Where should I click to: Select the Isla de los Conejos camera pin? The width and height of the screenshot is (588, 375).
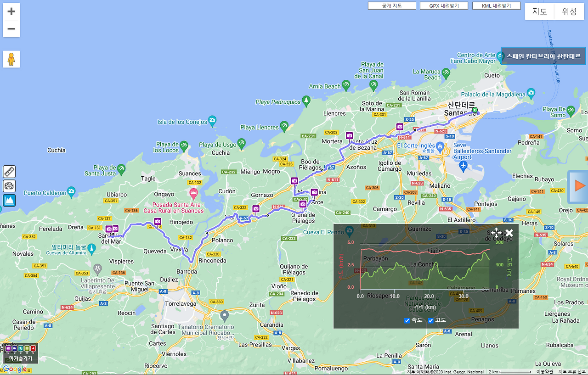[212, 121]
